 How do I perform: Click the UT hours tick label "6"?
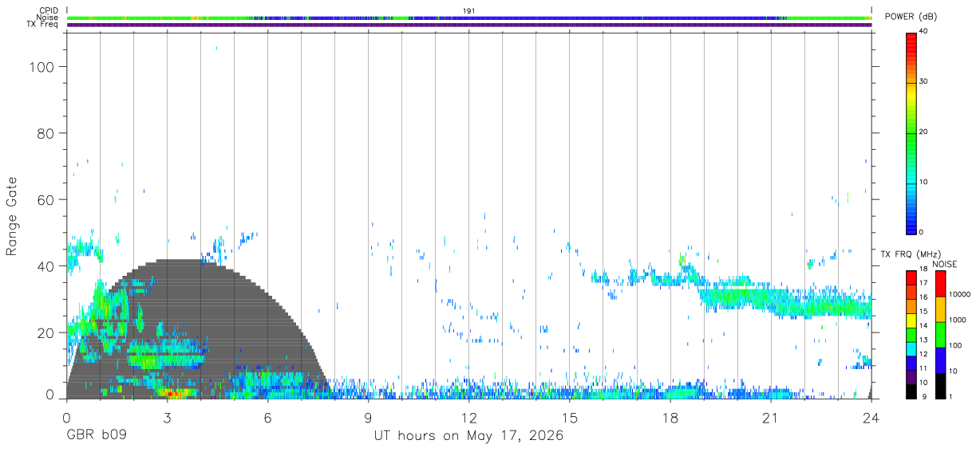(267, 418)
